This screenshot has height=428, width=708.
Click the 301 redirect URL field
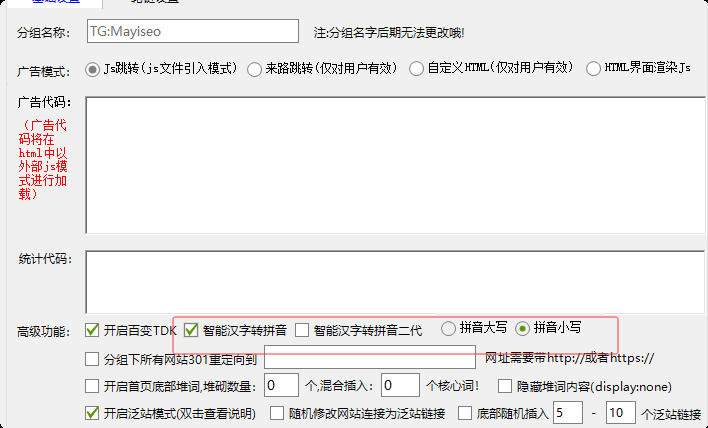pos(370,357)
